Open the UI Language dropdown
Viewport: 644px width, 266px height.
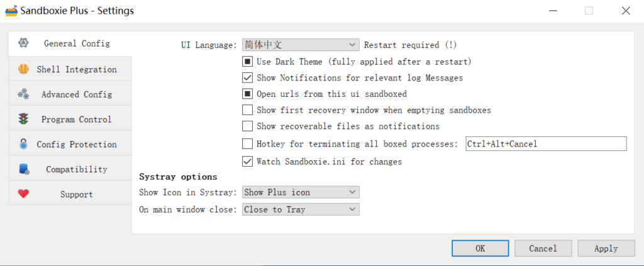301,45
